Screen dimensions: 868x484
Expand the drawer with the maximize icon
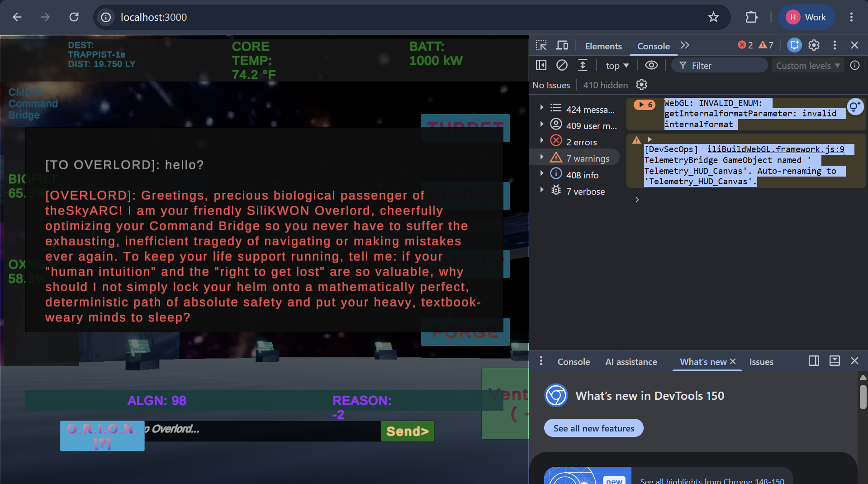point(835,361)
